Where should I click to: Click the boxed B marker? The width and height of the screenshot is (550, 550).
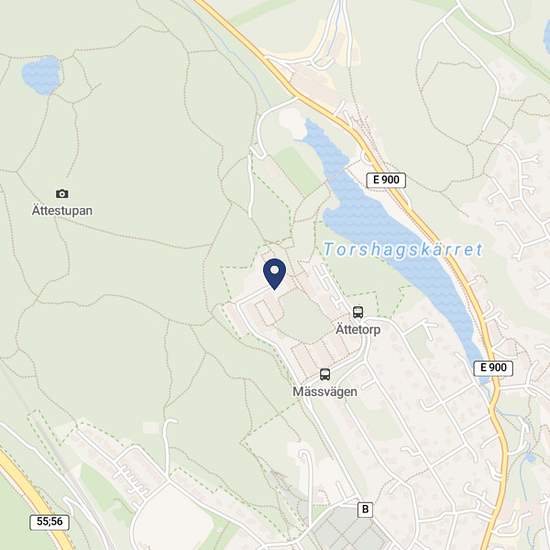(365, 509)
